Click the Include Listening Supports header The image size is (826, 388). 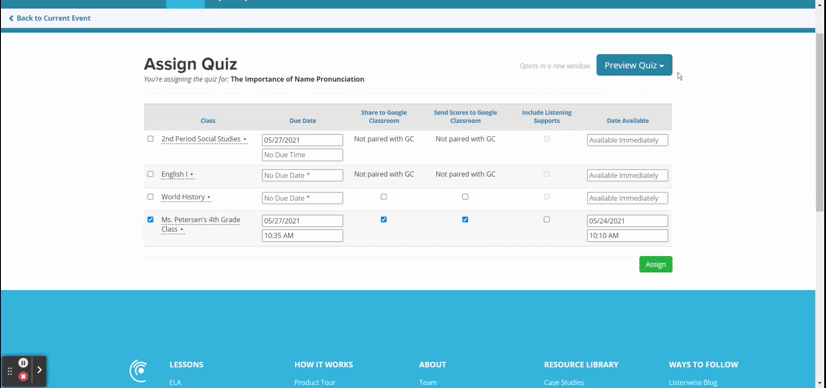tap(546, 116)
